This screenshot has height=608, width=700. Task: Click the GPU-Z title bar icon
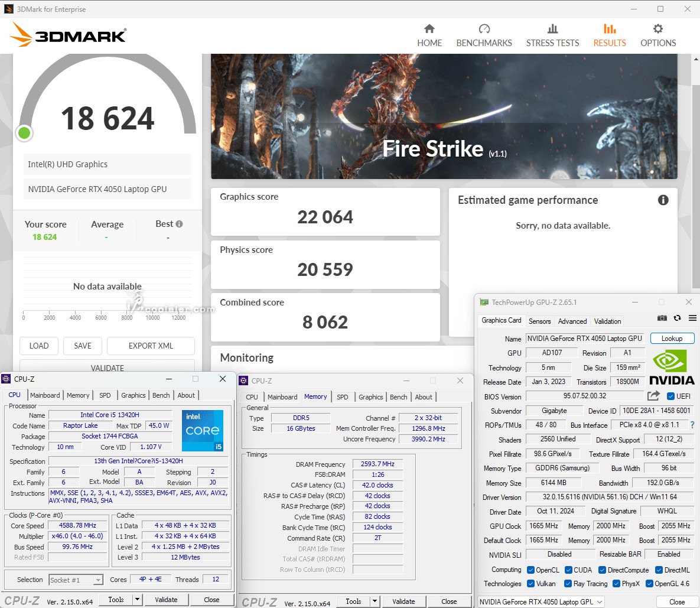point(484,302)
